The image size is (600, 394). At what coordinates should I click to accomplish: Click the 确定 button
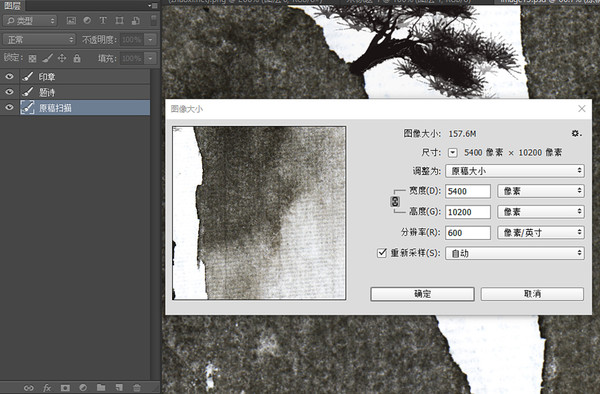click(422, 294)
